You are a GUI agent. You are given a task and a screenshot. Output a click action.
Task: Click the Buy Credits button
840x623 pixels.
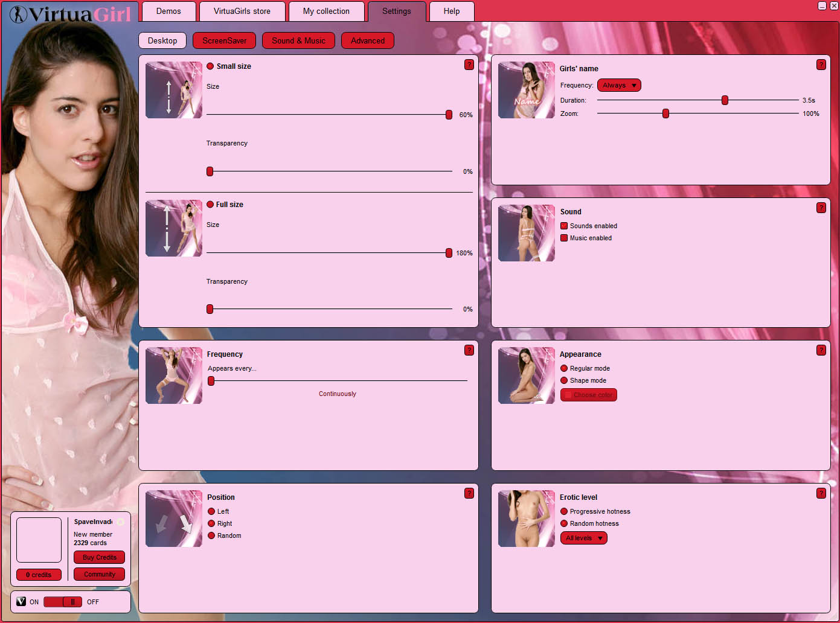pos(99,557)
